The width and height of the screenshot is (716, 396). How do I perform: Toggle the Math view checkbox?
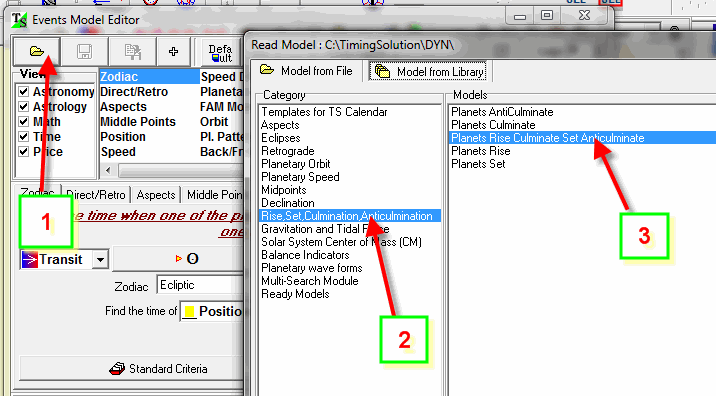coord(24,122)
